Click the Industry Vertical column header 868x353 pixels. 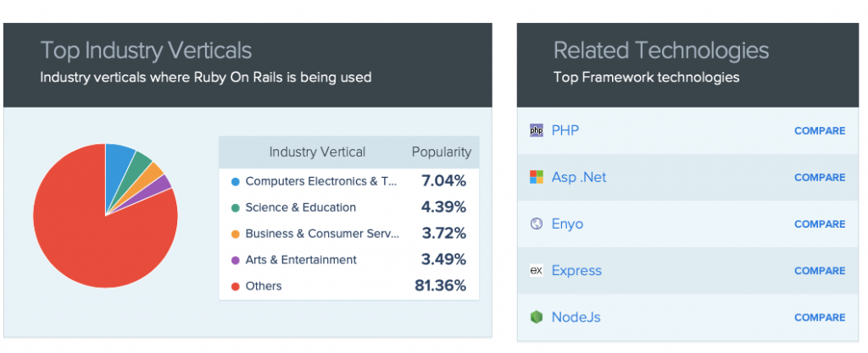pos(317,152)
